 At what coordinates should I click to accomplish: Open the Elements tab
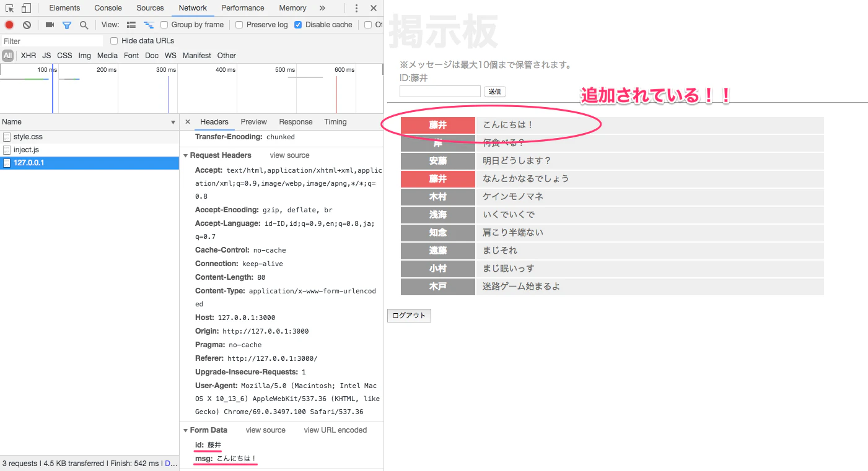(x=64, y=8)
